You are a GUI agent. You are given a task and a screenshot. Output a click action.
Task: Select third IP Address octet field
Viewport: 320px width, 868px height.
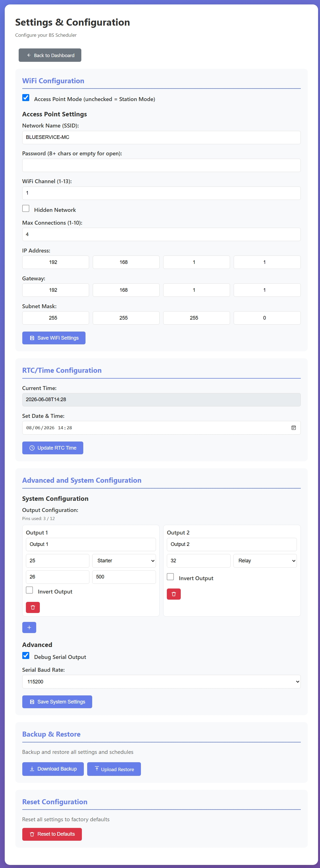pyautogui.click(x=197, y=262)
